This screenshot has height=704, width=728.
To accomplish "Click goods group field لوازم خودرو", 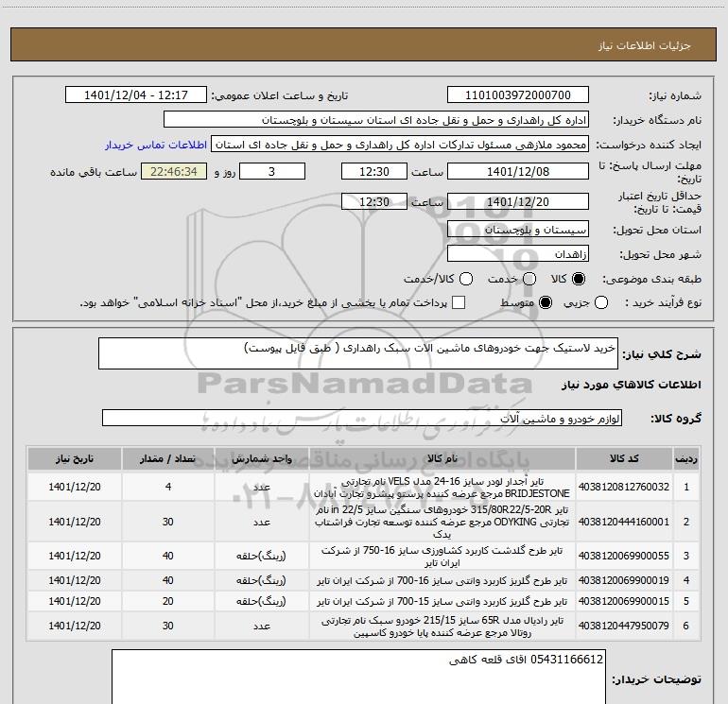I will pos(362,418).
